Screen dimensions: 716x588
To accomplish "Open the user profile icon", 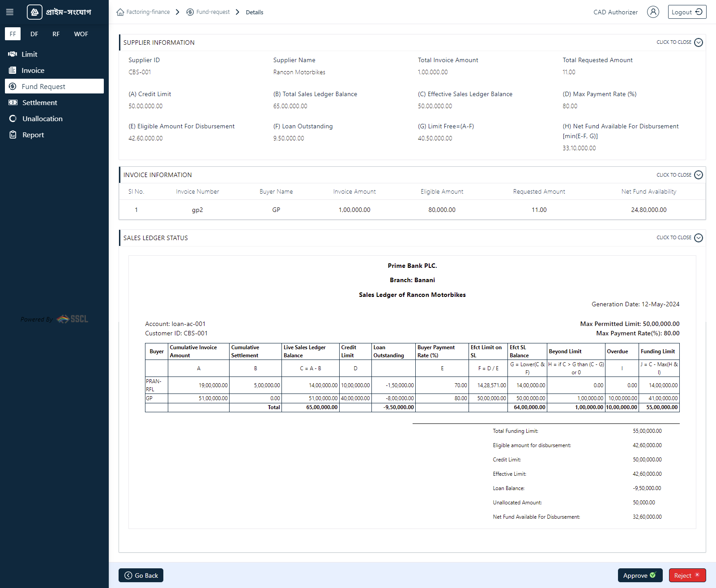I will click(x=653, y=12).
